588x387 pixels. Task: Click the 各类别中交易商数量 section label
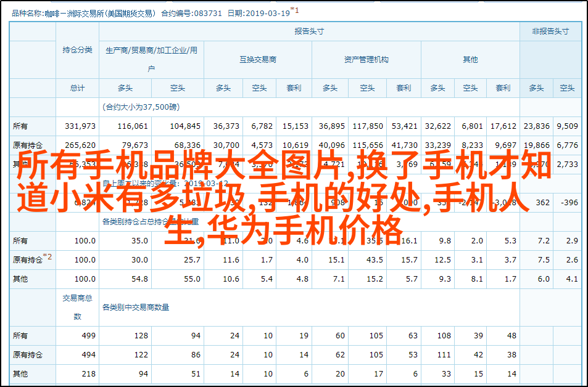coord(136,308)
